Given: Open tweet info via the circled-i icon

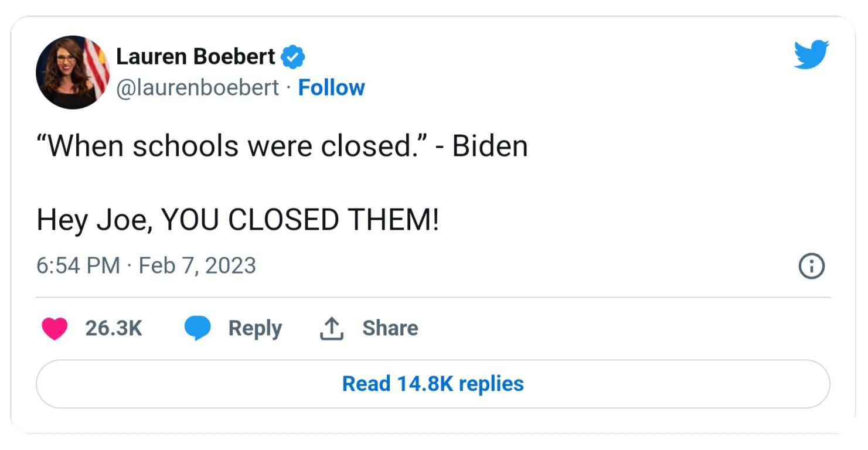Looking at the screenshot, I should [x=813, y=266].
